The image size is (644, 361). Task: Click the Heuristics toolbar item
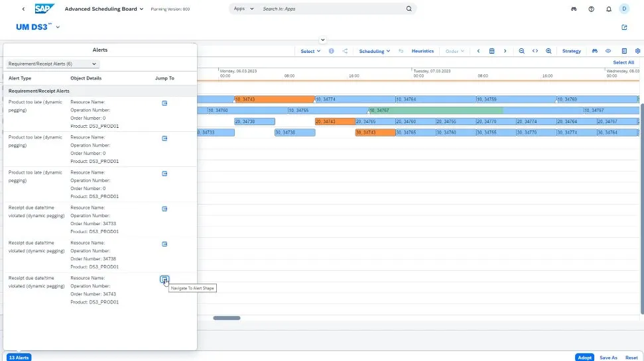coord(422,51)
